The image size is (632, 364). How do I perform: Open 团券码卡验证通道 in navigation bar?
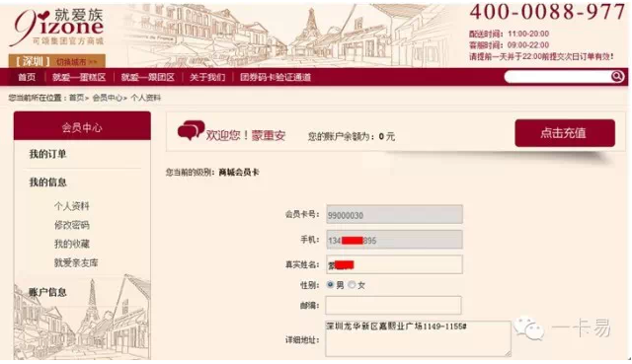point(276,77)
